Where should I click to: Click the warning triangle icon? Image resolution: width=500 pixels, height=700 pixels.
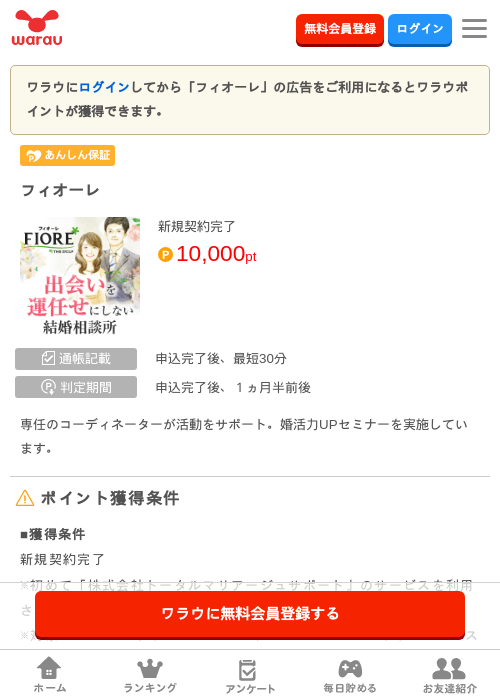tap(25, 498)
